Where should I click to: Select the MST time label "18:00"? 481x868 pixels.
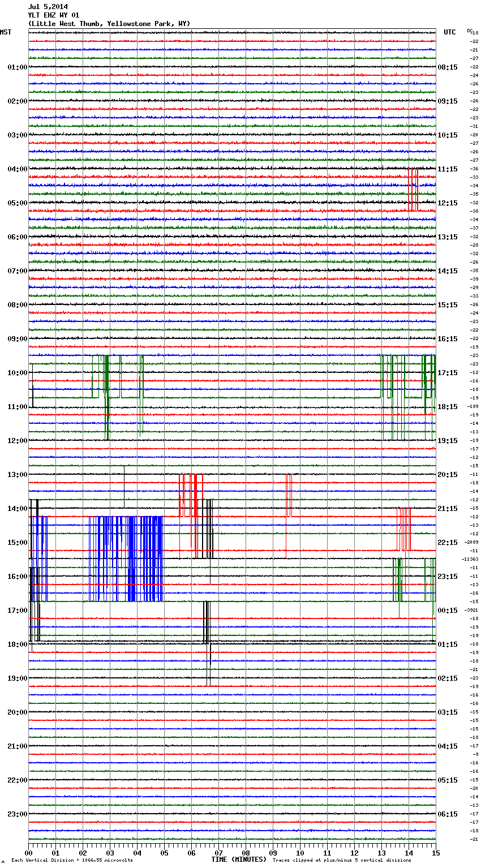(x=18, y=644)
